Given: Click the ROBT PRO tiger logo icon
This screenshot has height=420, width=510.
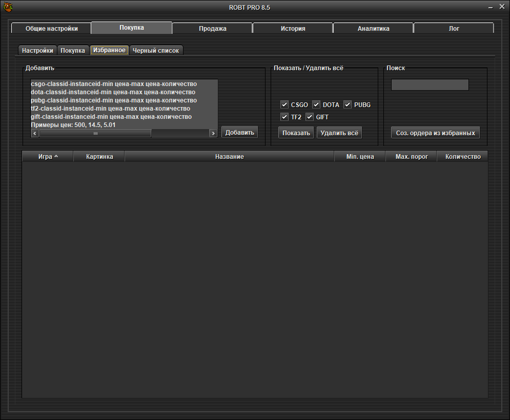Looking at the screenshot, I should tap(8, 7).
